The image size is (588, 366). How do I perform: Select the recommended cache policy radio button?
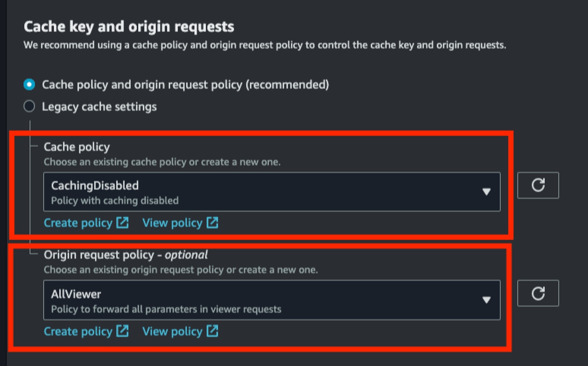tap(29, 84)
